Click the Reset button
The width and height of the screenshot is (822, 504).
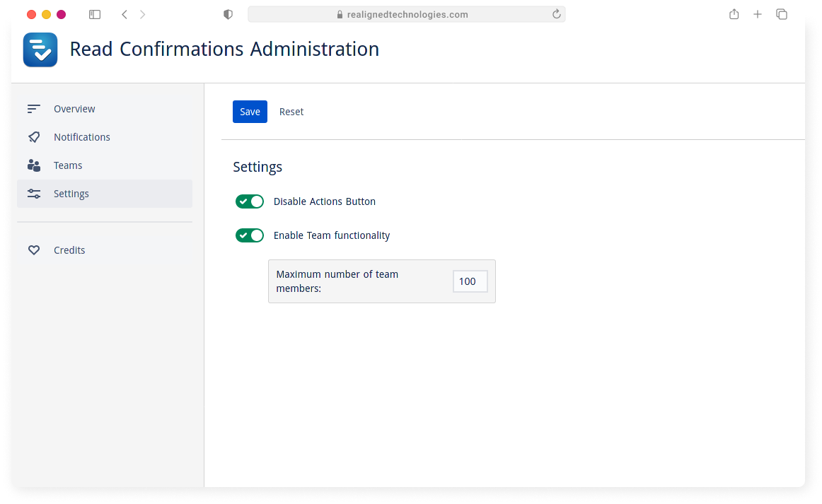coord(291,112)
